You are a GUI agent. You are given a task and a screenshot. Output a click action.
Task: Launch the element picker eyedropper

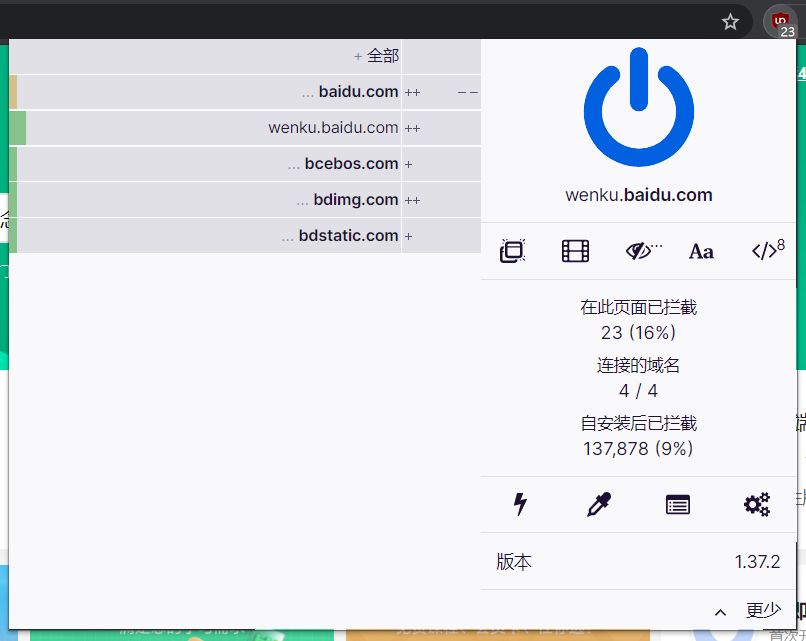[596, 505]
